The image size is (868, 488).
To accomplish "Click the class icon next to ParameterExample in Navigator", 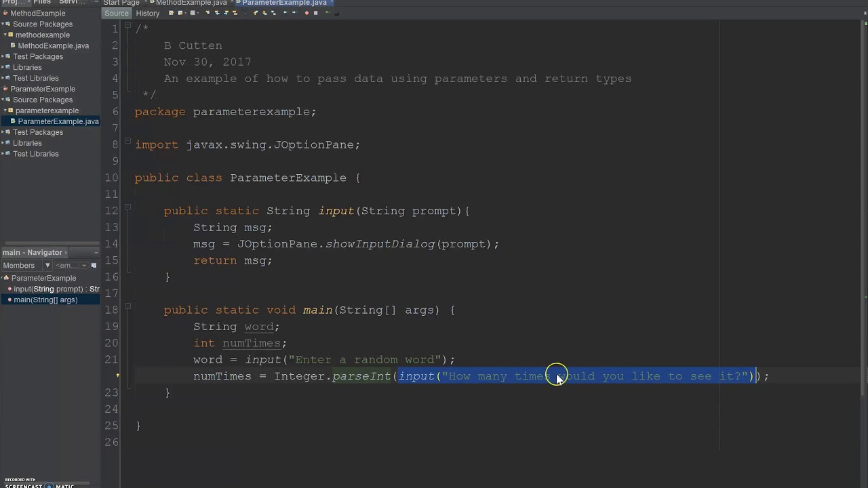I will pyautogui.click(x=7, y=278).
